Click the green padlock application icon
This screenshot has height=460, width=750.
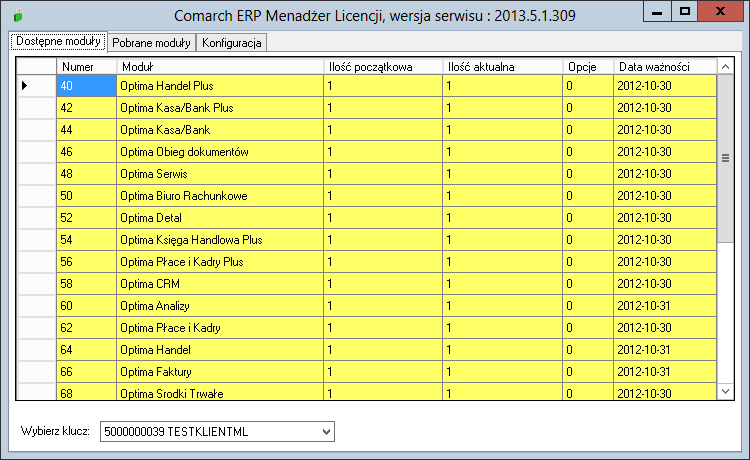18,16
